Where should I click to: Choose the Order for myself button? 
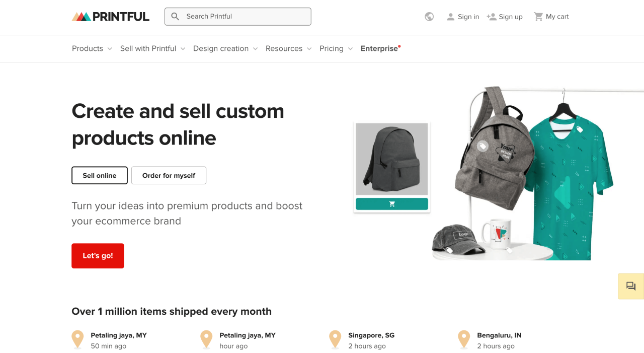(169, 175)
